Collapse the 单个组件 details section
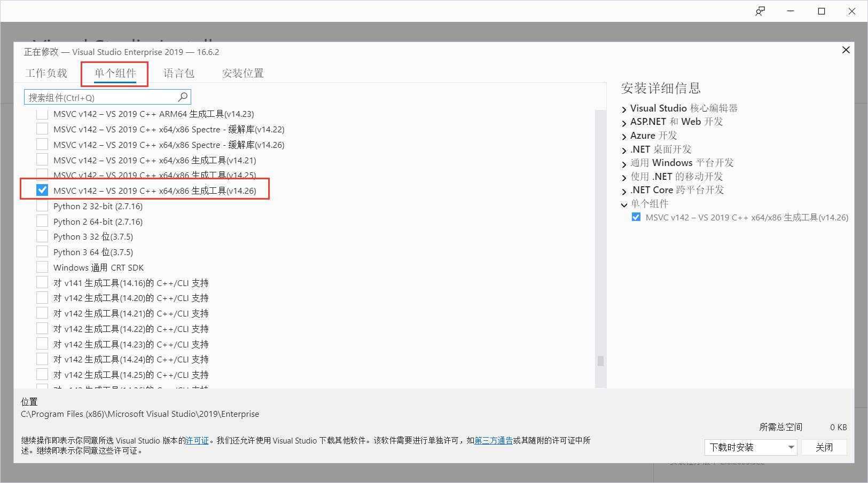Screen dimensions: 868x483 coord(624,204)
